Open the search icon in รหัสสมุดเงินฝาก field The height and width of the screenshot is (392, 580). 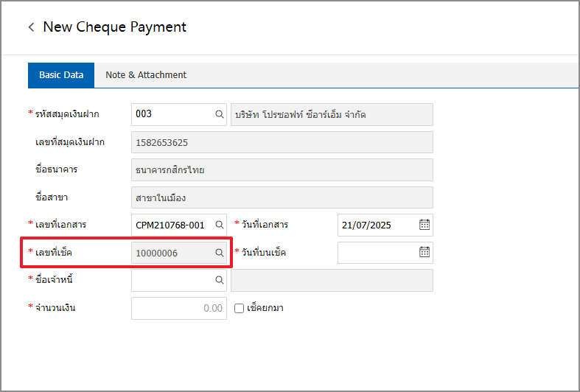(x=219, y=114)
